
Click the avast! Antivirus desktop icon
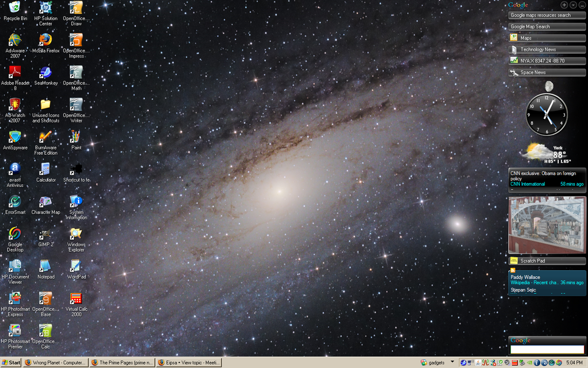[15, 175]
